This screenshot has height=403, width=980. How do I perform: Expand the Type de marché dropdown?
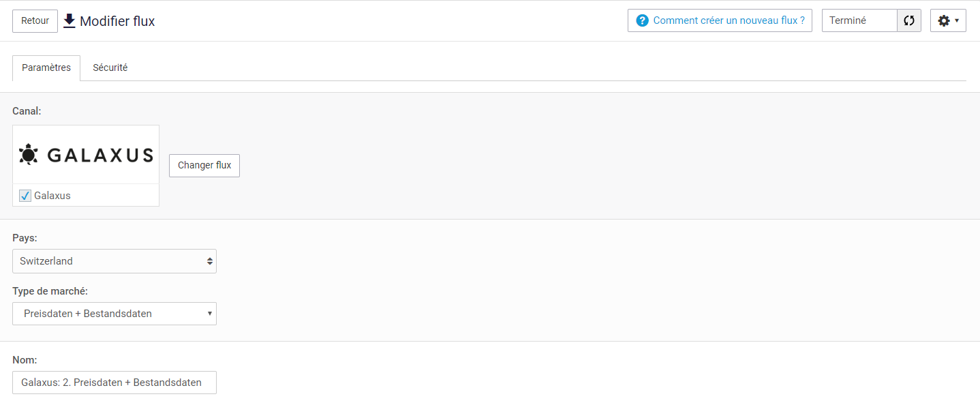click(114, 314)
